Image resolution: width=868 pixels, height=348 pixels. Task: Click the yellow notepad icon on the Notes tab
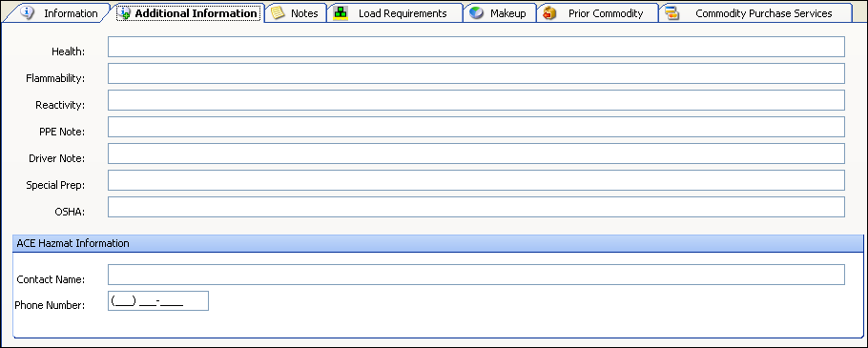[278, 12]
